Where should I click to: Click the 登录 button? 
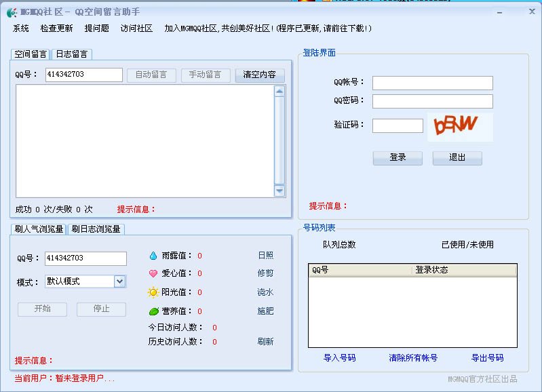[398, 158]
